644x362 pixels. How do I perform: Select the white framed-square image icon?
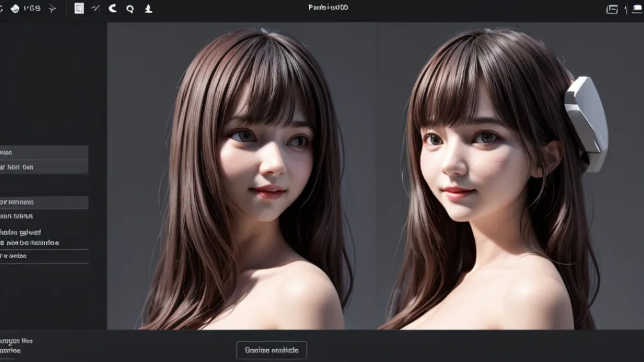click(79, 8)
